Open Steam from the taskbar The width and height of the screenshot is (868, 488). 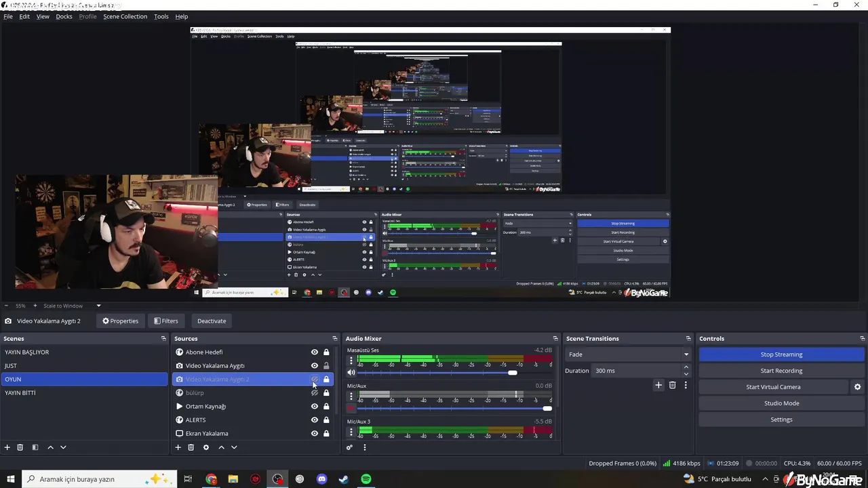pos(344,479)
